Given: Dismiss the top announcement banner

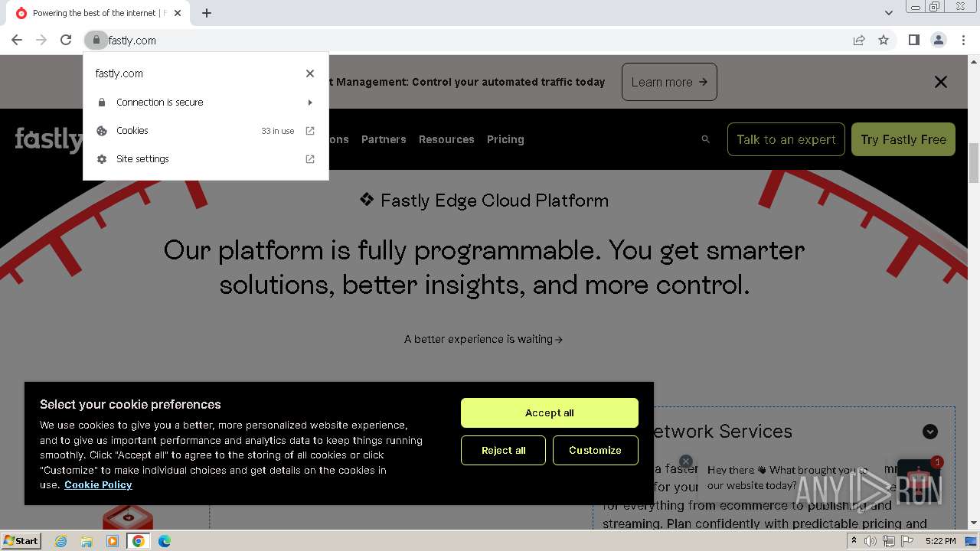Looking at the screenshot, I should pyautogui.click(x=941, y=82).
